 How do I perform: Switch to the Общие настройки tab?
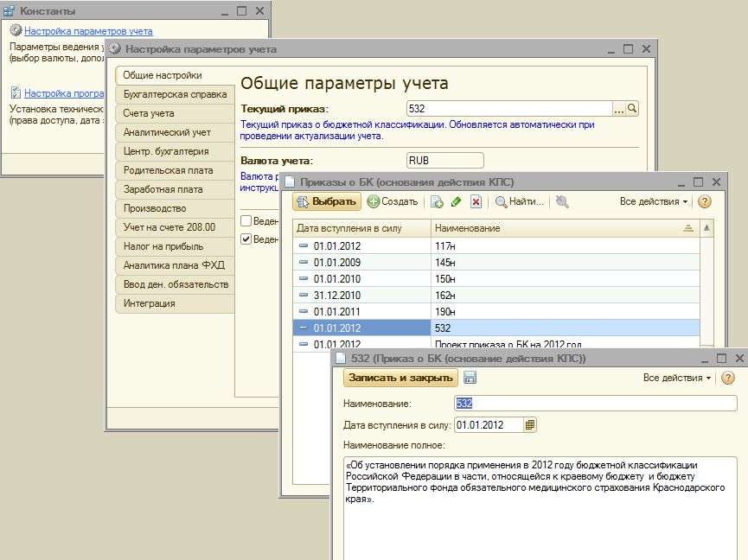point(163,75)
